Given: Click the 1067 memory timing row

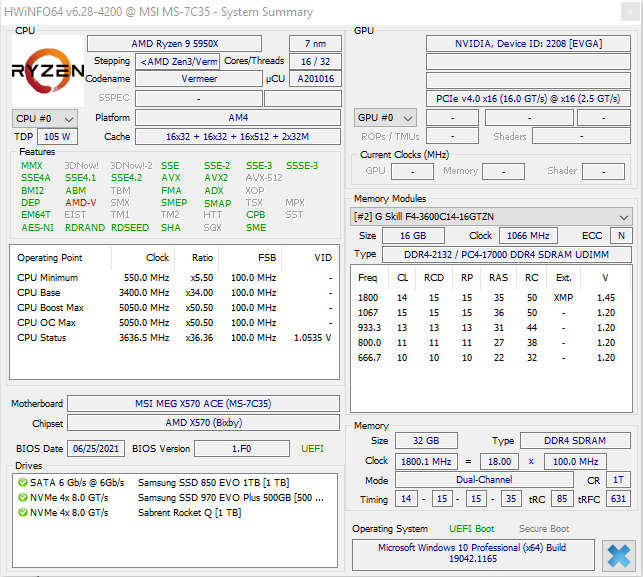Looking at the screenshot, I should (490, 313).
